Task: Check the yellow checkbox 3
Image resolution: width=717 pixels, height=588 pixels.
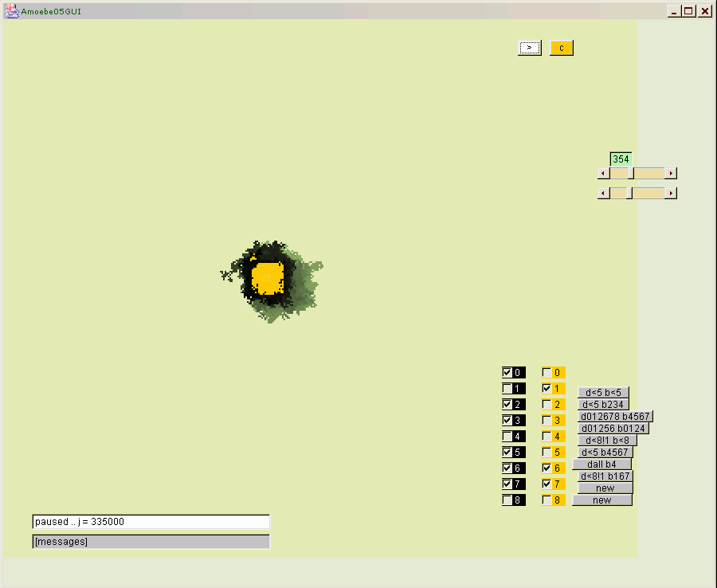Action: tap(547, 420)
